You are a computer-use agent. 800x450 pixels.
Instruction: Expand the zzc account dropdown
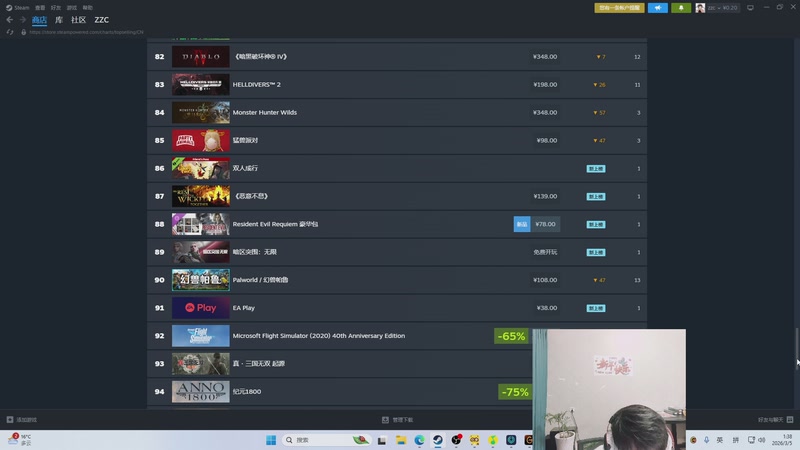pos(722,8)
